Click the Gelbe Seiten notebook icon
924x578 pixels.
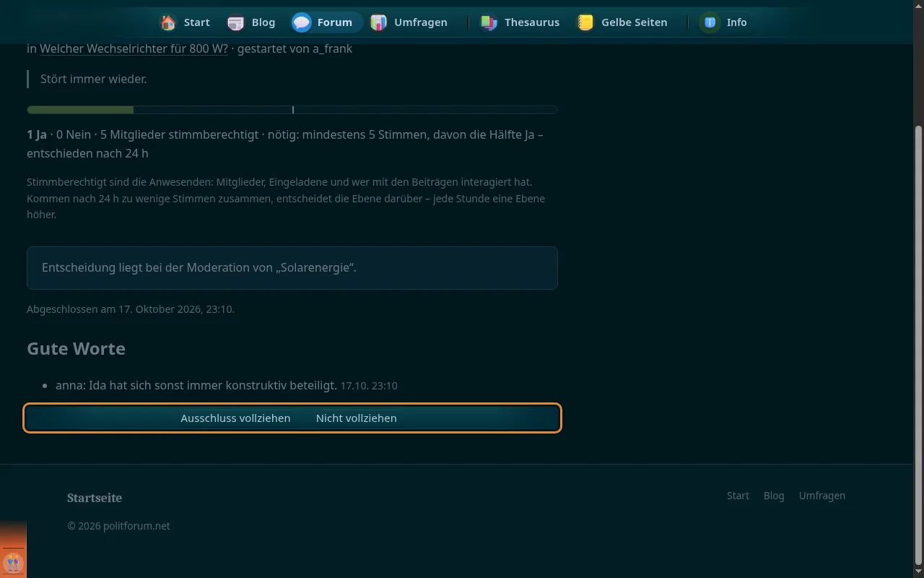(x=585, y=22)
